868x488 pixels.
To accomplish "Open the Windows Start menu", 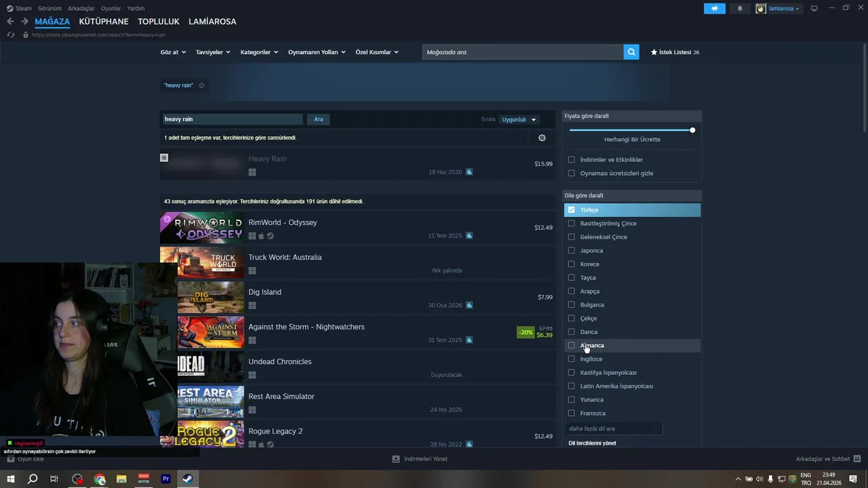I will [11, 479].
